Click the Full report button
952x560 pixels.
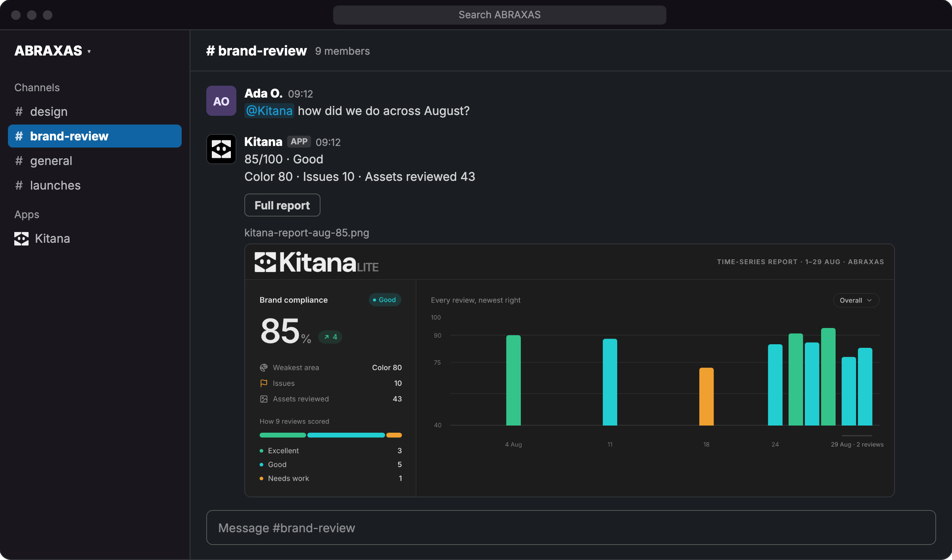[x=282, y=205]
